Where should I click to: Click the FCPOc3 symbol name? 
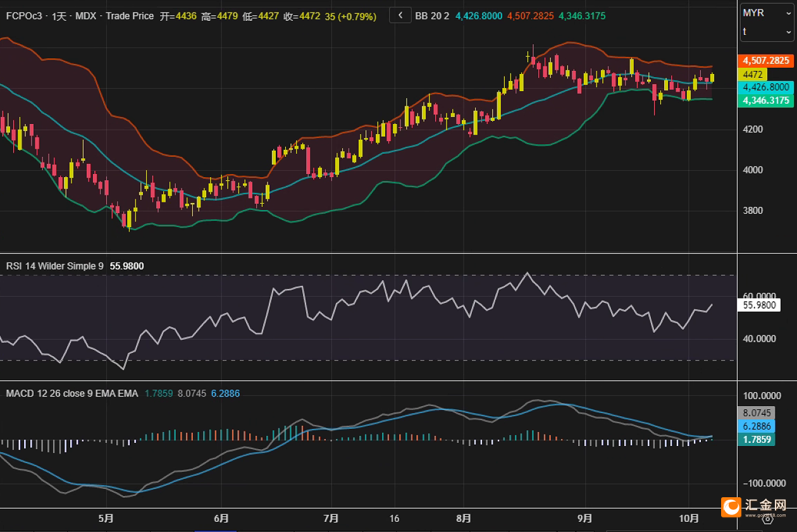click(23, 16)
